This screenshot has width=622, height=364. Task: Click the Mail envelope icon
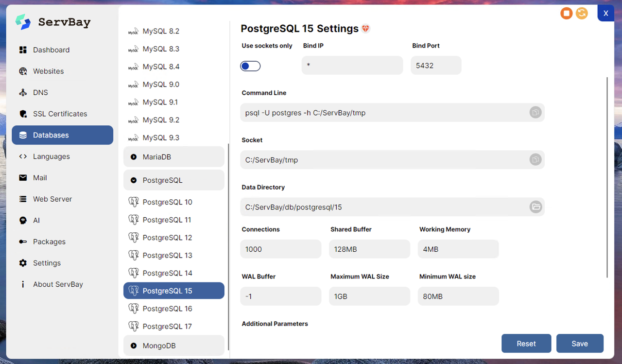tap(23, 178)
